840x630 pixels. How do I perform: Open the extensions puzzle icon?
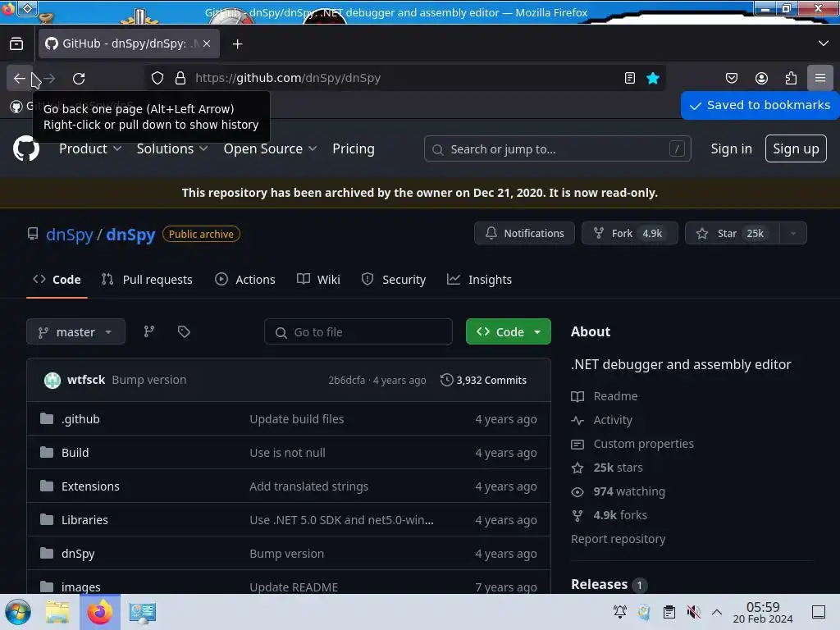coord(791,78)
